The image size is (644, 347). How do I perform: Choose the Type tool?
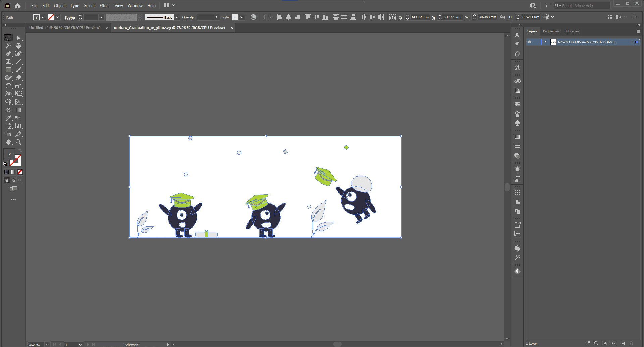coord(8,62)
